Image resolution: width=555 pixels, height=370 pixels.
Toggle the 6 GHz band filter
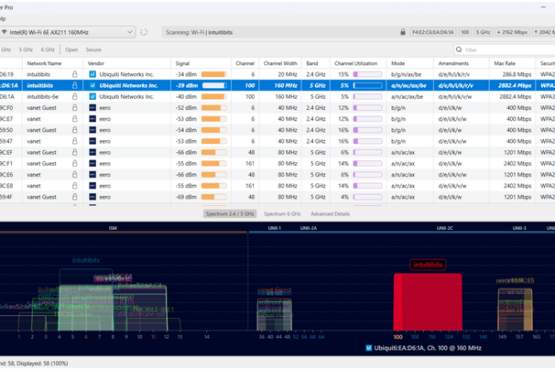coord(47,50)
